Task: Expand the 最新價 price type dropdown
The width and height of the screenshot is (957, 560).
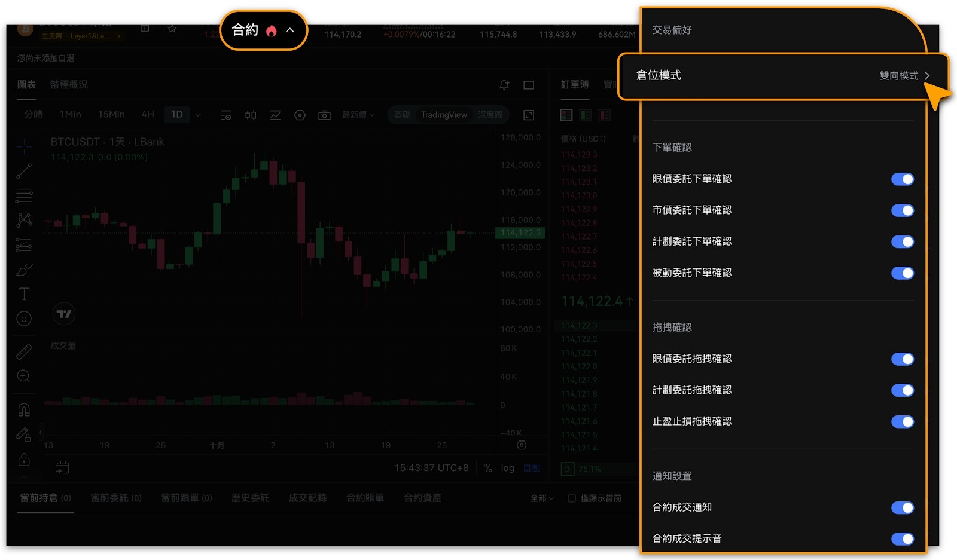Action: tap(358, 115)
